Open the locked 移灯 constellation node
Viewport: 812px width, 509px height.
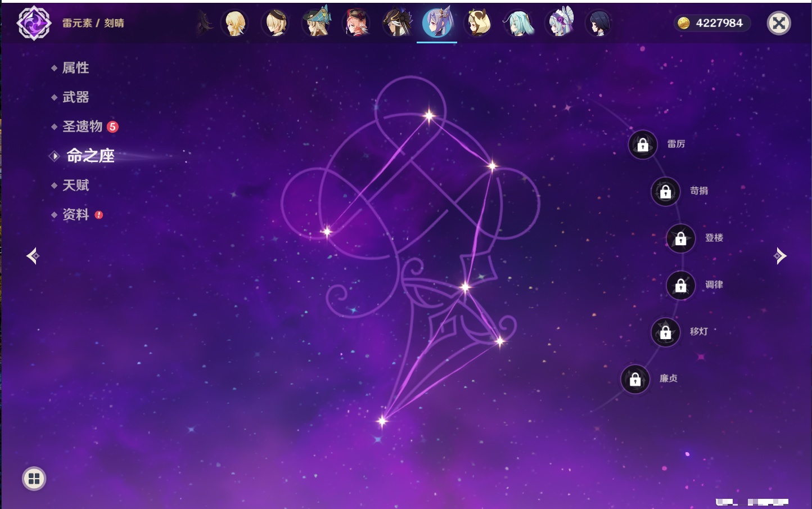666,332
